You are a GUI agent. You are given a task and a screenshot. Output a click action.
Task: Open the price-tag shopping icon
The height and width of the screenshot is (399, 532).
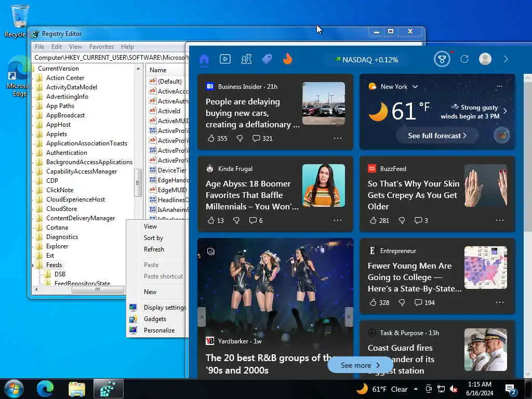click(x=267, y=59)
